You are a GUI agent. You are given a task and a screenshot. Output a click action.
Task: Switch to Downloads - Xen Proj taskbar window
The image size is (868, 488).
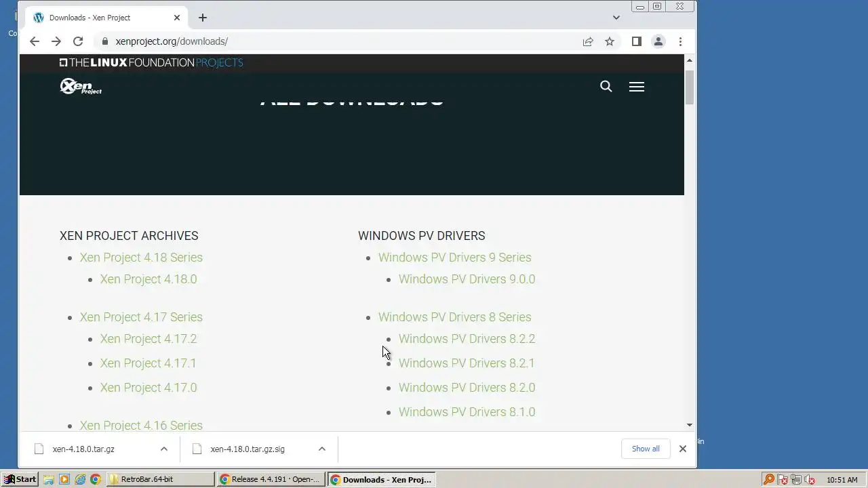(380, 479)
